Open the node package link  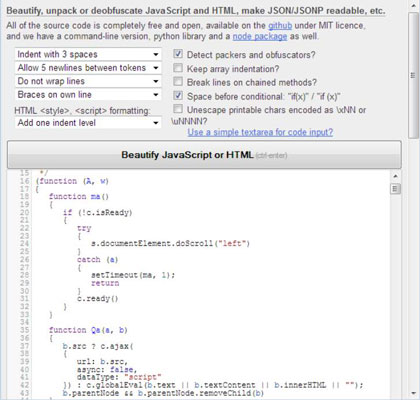tap(260, 36)
